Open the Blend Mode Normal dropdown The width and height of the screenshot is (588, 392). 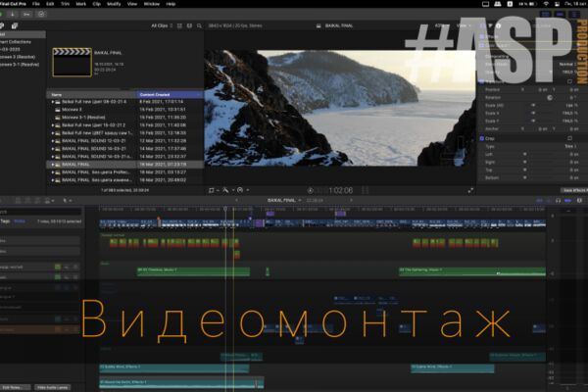coord(568,64)
